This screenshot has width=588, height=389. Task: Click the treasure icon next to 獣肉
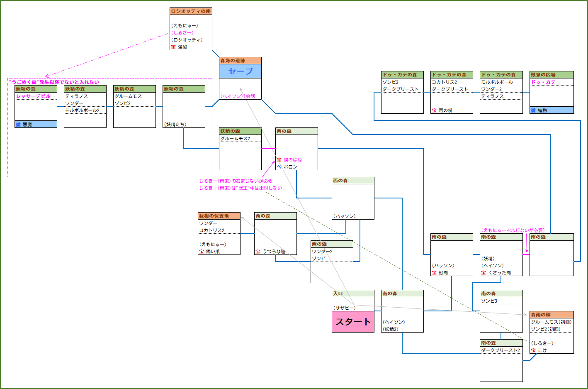pyautogui.click(x=434, y=273)
